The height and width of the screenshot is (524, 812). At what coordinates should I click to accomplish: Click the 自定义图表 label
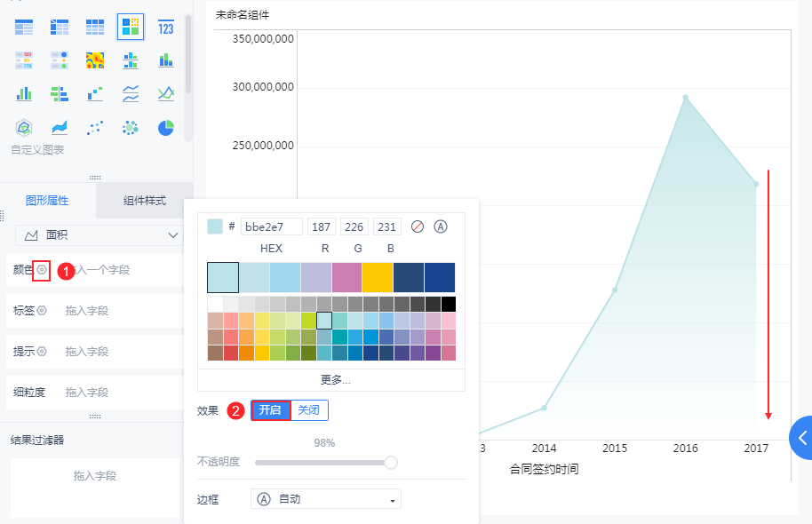pos(37,149)
